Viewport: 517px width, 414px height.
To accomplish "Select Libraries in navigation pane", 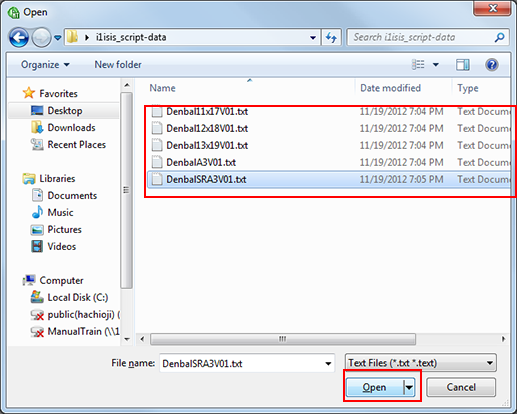I will tap(57, 179).
